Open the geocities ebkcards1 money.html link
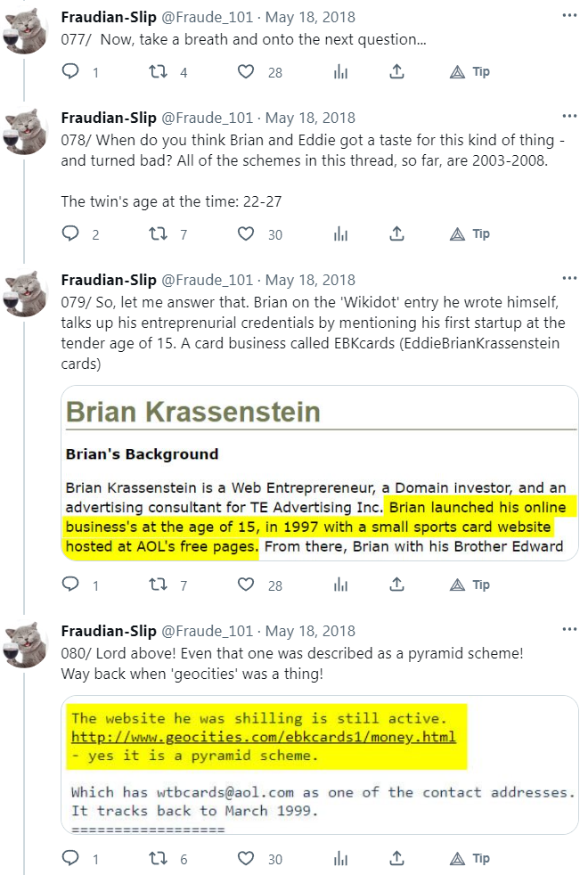The image size is (588, 875). [x=264, y=737]
